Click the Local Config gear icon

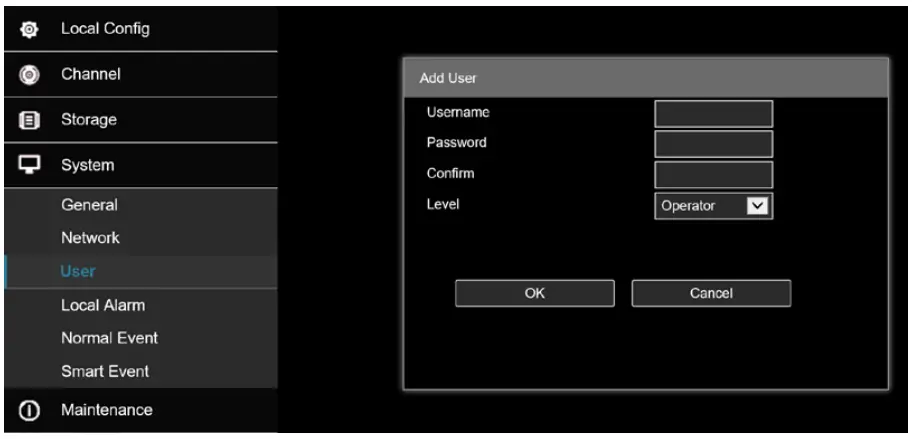click(29, 29)
